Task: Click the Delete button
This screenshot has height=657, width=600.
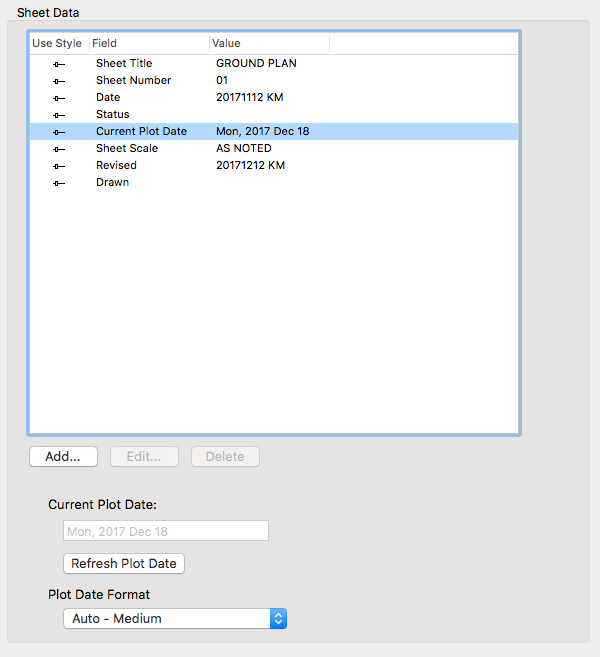Action: (225, 456)
